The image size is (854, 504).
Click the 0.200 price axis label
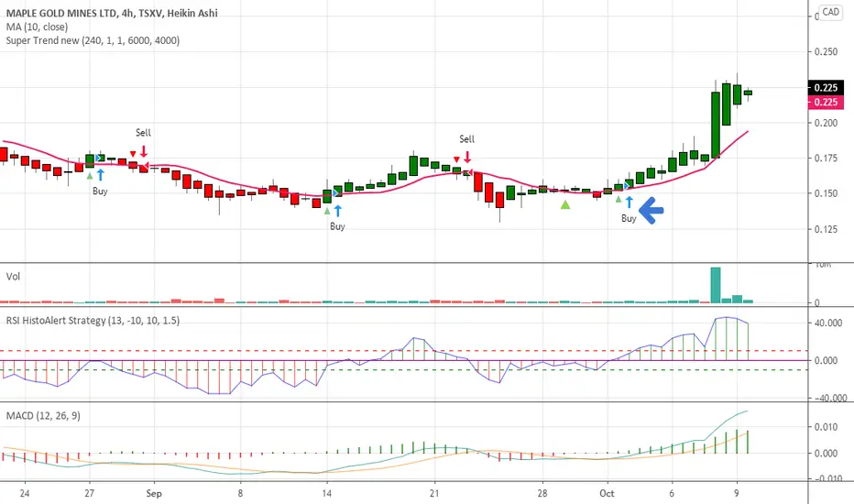826,123
